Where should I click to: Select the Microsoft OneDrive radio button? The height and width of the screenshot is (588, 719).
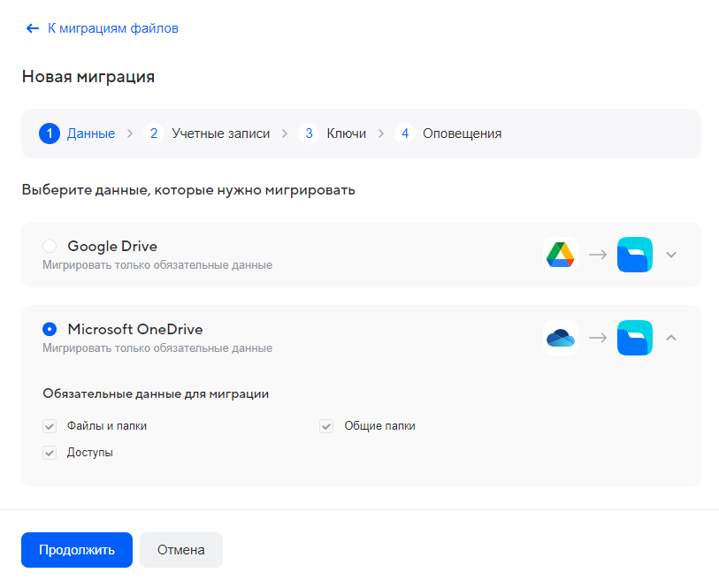50,329
